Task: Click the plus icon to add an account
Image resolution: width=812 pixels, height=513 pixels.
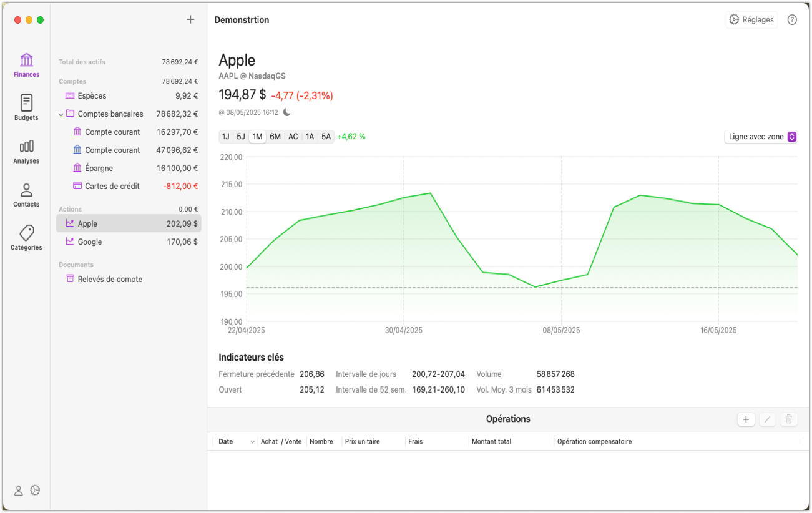Action: (x=190, y=19)
